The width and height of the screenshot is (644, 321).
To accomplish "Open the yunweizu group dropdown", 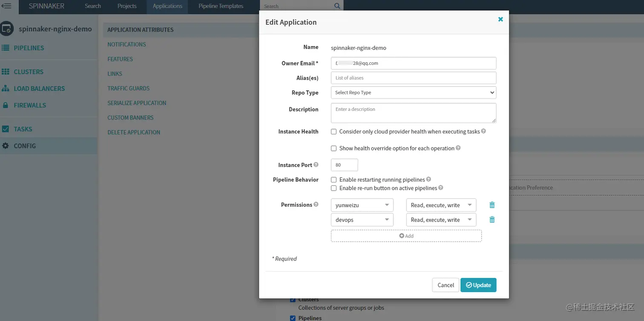I will click(x=362, y=205).
